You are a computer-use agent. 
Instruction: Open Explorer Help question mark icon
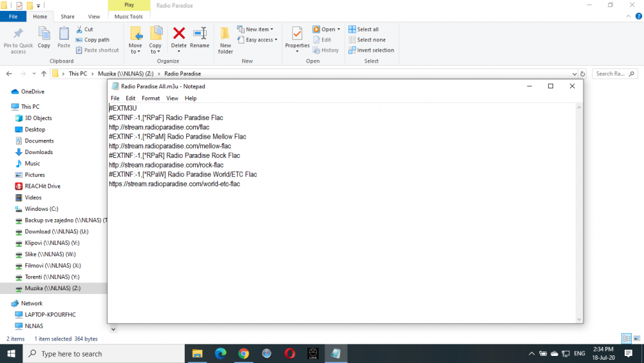tap(638, 17)
